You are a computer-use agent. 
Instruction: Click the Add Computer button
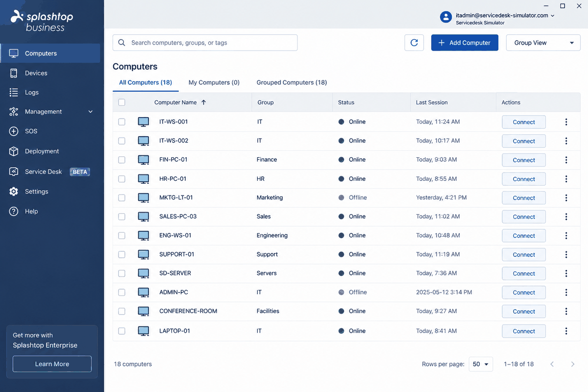(465, 43)
